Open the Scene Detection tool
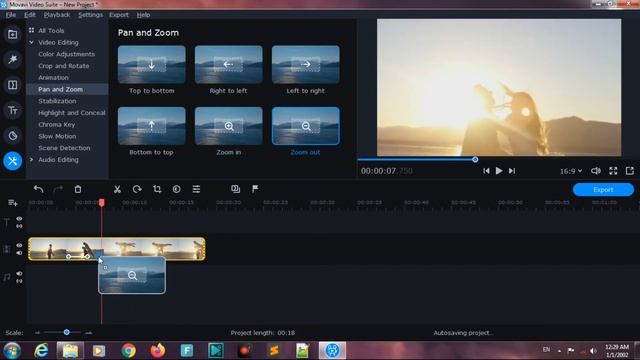640x360 pixels. [64, 148]
